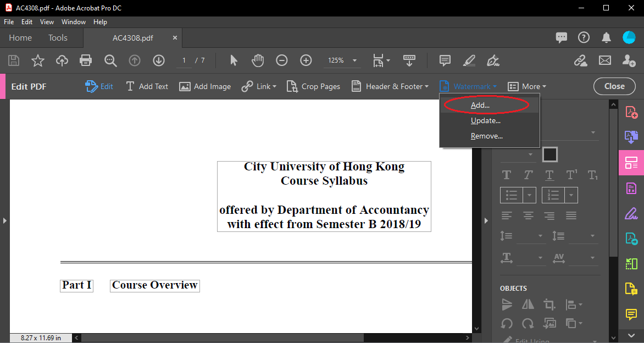Open the 125% zoom level dropdown
Screen dimensions: 644x343
pos(342,60)
